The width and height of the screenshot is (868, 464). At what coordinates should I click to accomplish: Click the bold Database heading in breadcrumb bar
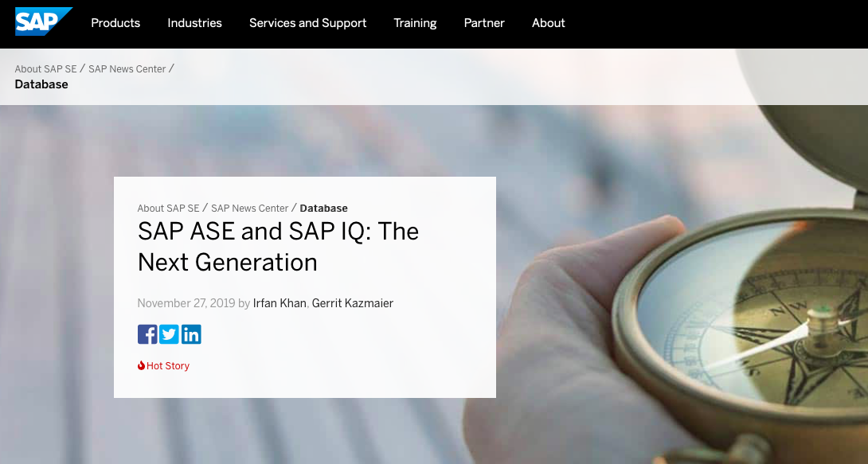tap(41, 84)
